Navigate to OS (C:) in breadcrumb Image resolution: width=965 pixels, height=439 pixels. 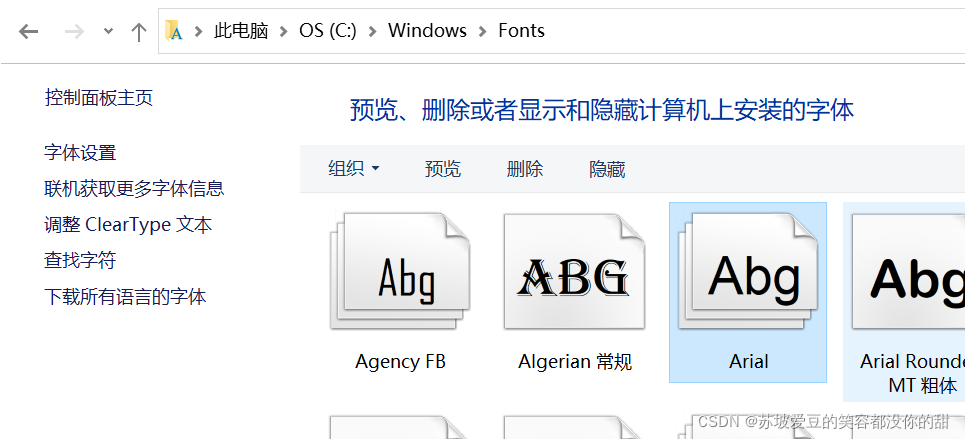[328, 31]
